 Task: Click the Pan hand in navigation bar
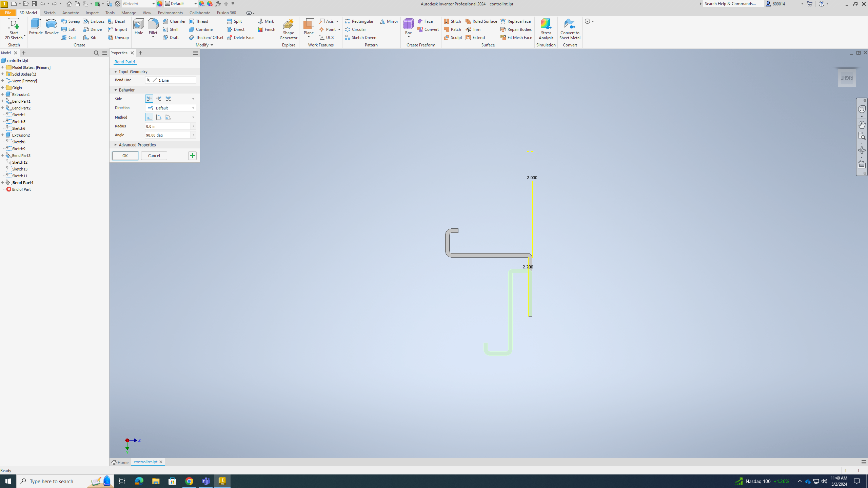click(862, 124)
